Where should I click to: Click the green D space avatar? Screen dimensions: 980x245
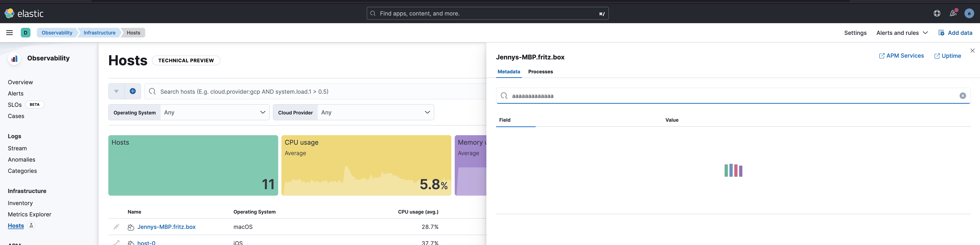25,33
